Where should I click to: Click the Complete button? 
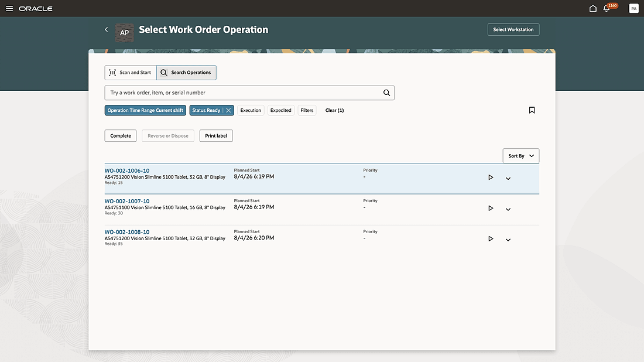[x=121, y=135]
